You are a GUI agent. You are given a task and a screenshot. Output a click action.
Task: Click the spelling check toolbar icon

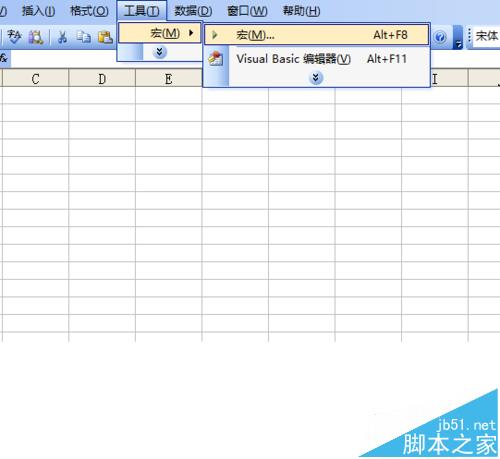(x=14, y=37)
